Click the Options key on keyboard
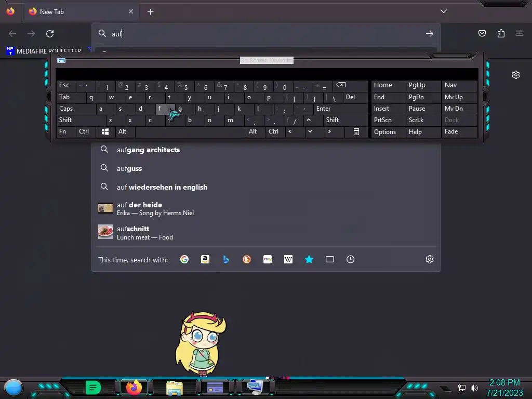This screenshot has height=399, width=532. point(388,131)
